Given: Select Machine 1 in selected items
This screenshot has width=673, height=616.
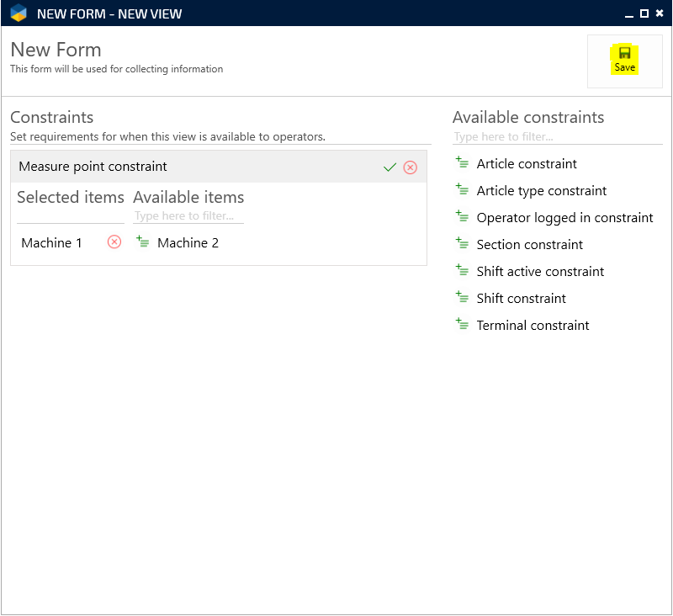Looking at the screenshot, I should (52, 243).
